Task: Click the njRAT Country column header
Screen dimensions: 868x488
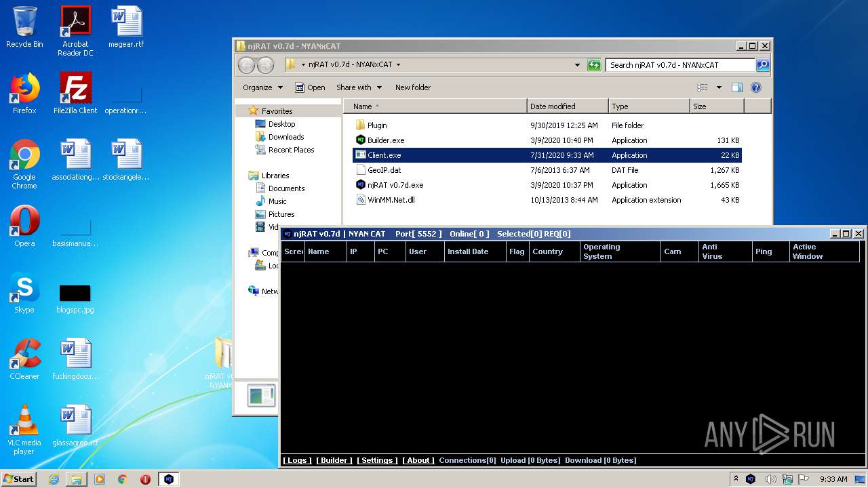Action: 554,251
